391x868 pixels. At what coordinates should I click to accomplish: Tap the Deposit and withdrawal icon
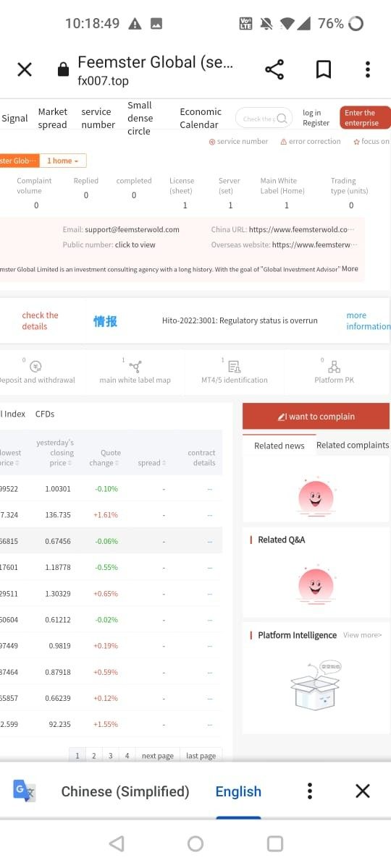(x=36, y=367)
